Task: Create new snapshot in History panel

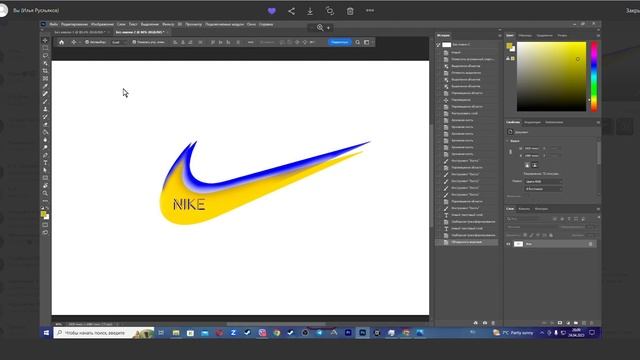Action: click(484, 323)
